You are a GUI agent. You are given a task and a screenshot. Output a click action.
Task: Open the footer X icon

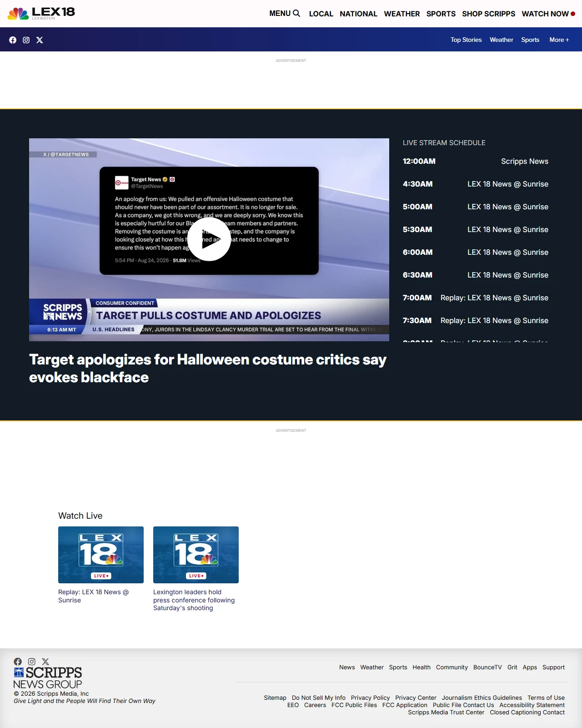[45, 662]
